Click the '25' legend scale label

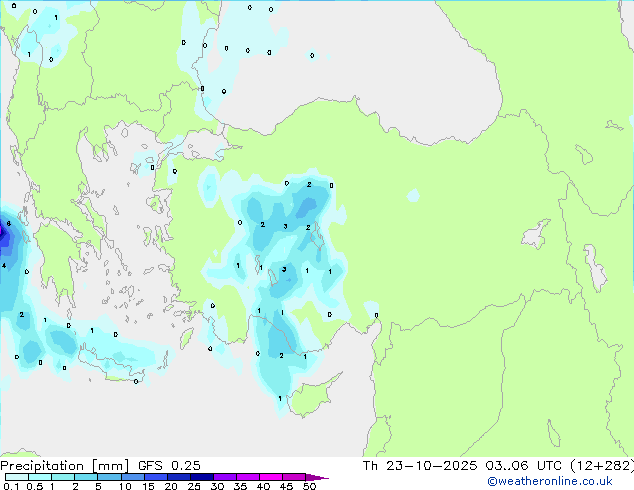point(194,486)
